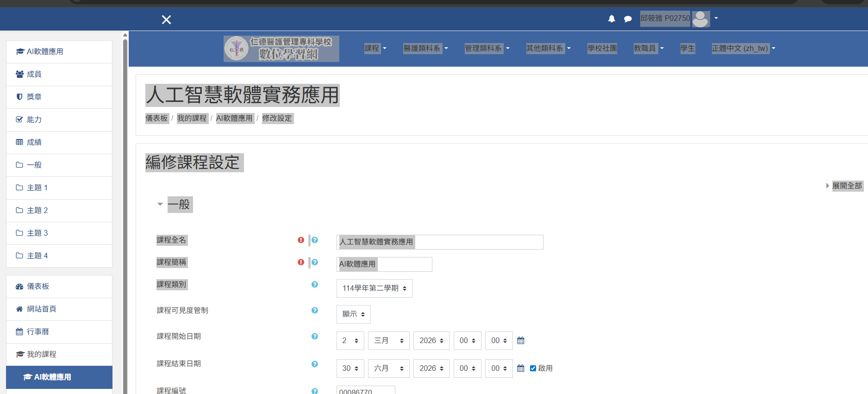Open the messages chat bubble icon
Viewport: 868px width, 394px height.
tap(628, 19)
